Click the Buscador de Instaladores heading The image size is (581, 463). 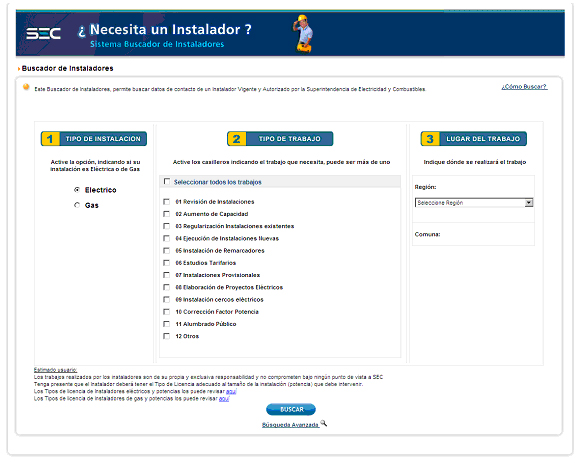(x=67, y=69)
